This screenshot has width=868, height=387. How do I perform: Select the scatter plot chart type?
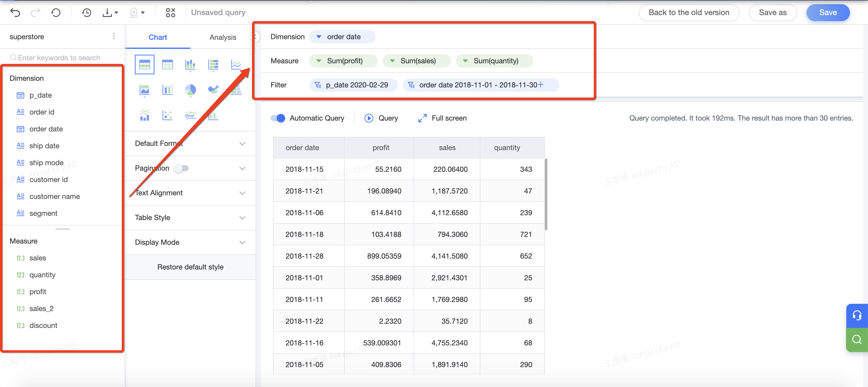pyautogui.click(x=168, y=115)
